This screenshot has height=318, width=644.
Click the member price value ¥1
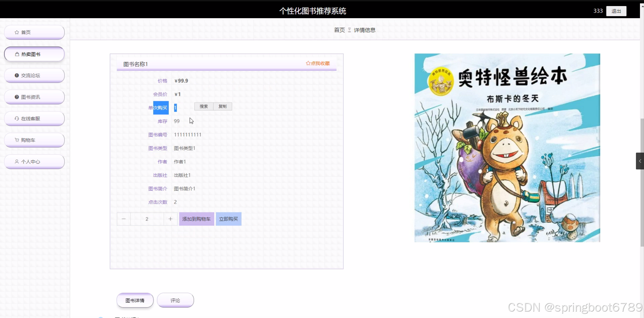click(x=178, y=94)
